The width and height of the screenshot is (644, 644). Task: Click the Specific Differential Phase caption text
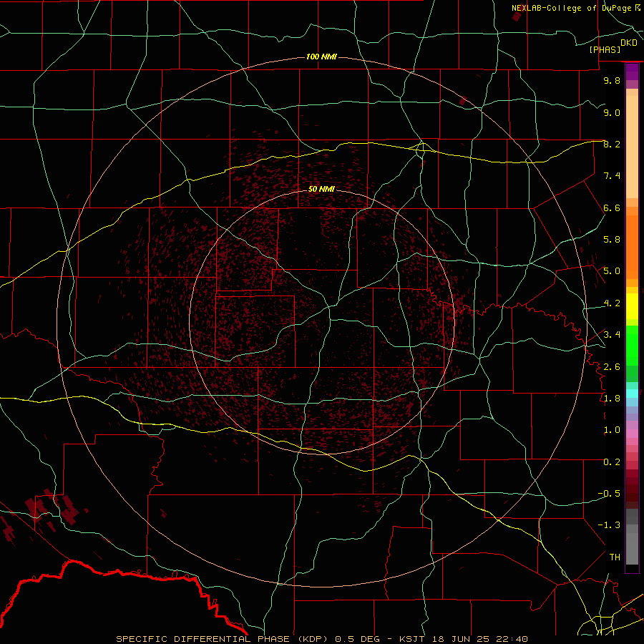pyautogui.click(x=321, y=639)
